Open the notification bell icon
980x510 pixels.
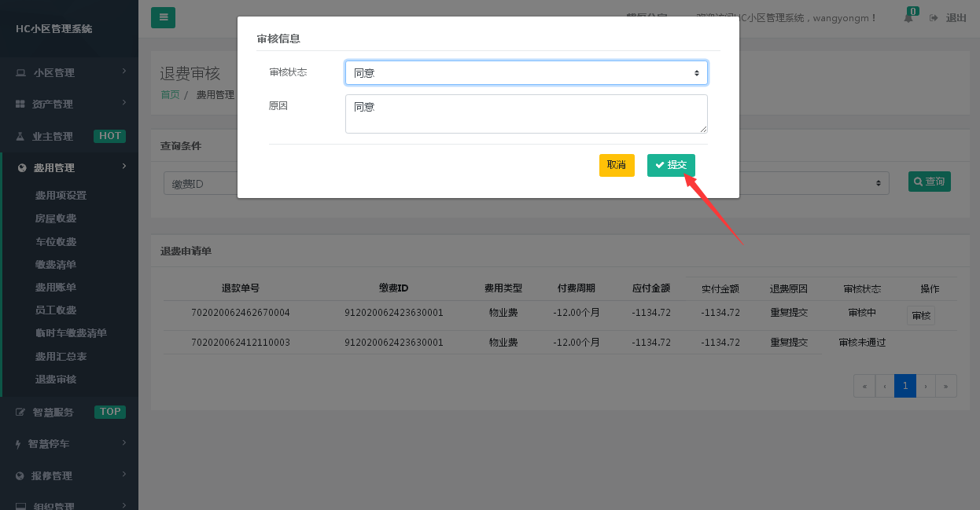[908, 18]
